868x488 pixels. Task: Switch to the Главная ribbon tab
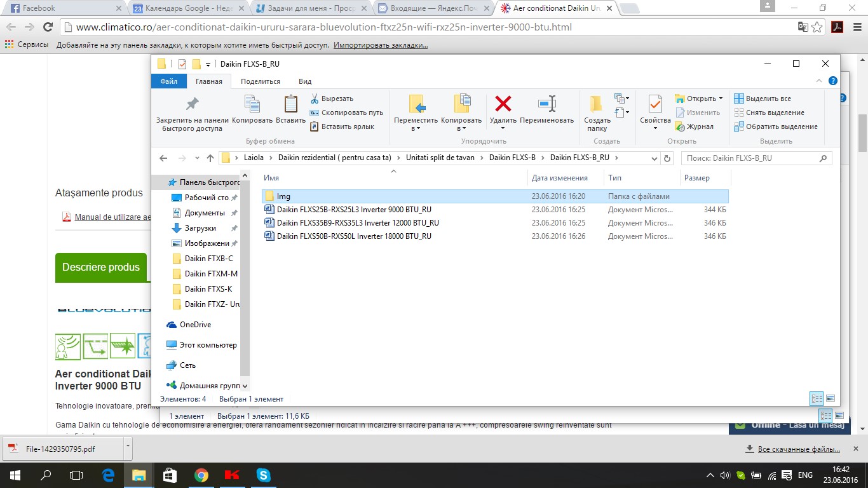pos(209,81)
